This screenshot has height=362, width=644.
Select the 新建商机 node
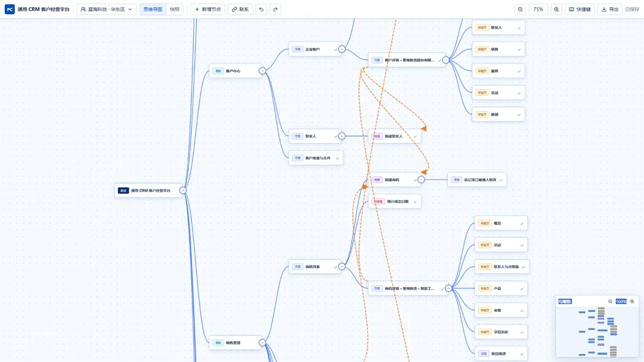394,180
